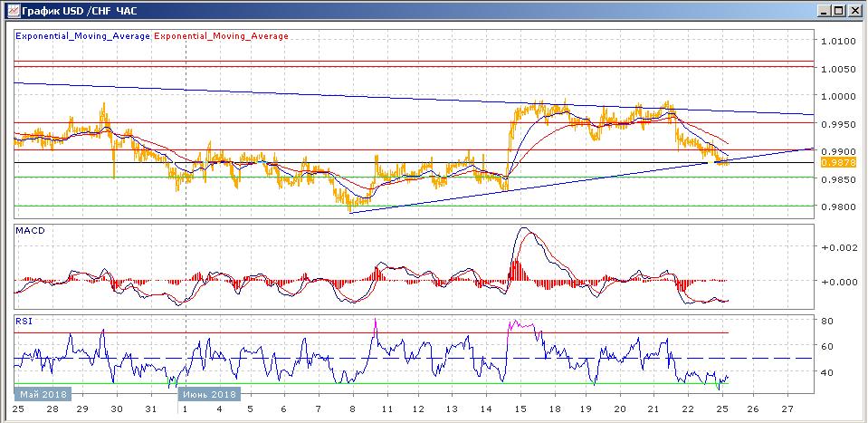This screenshot has height=423, width=868.
Task: Click date 31 on time axis
Action: coord(151,409)
